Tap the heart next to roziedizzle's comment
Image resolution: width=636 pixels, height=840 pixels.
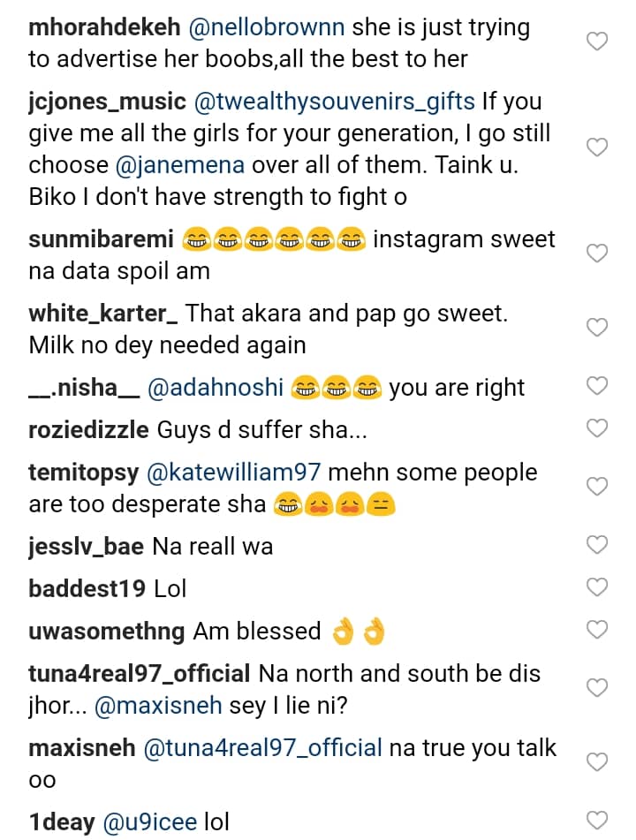click(597, 428)
